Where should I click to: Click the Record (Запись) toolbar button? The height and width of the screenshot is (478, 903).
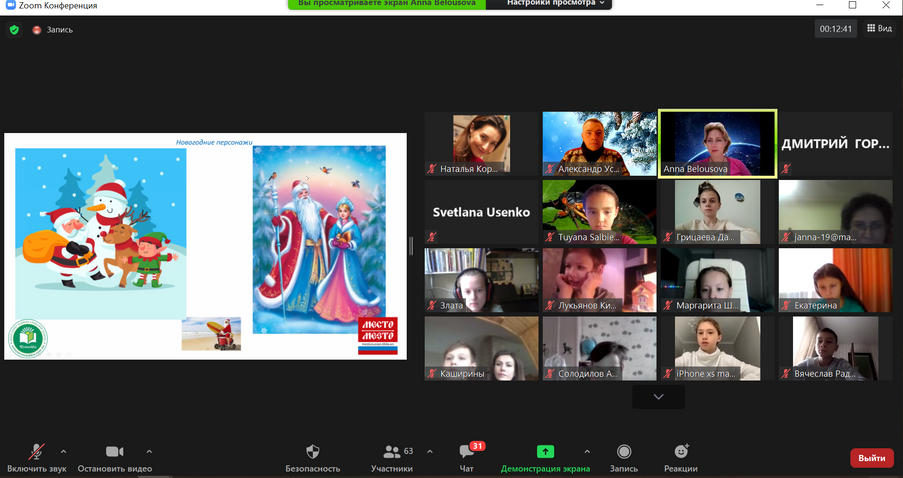click(624, 458)
